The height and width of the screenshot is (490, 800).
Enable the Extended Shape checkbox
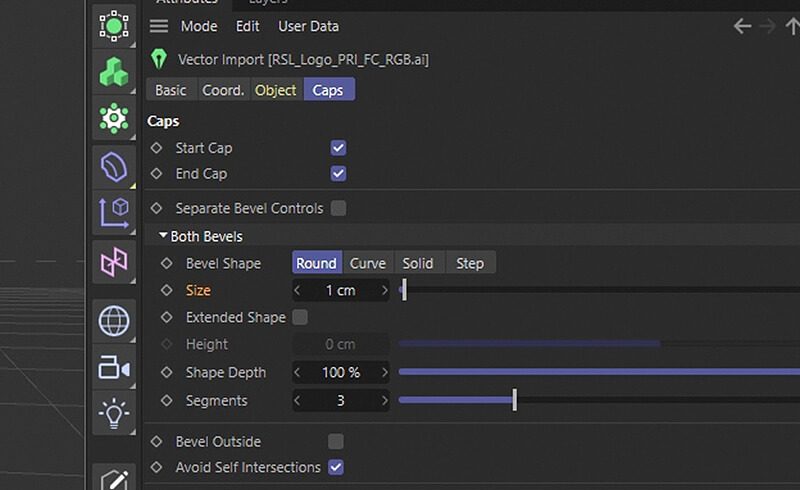coord(300,317)
